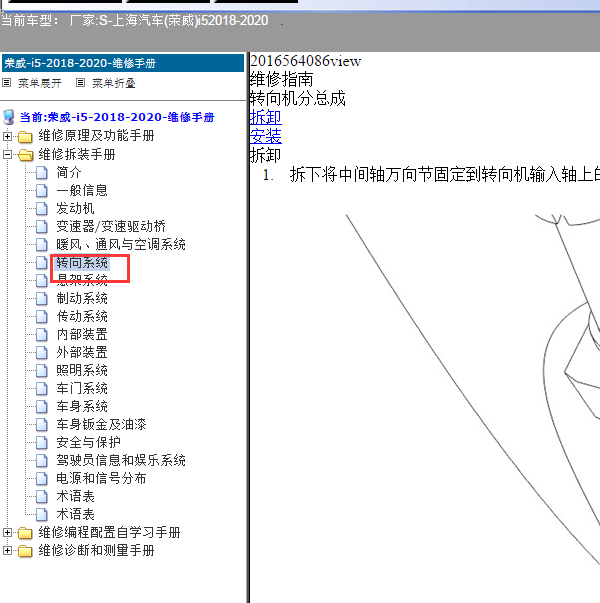This screenshot has height=603, width=600.
Task: Select the highlighted 转向系统 tree item
Action: 82,263
